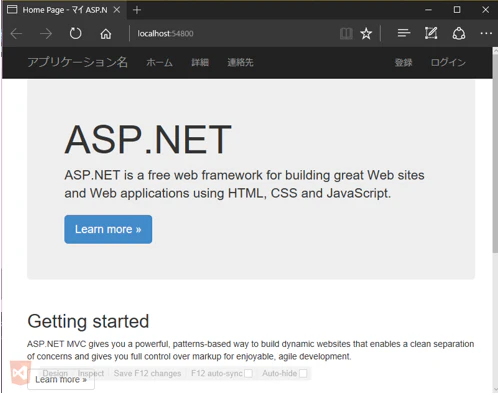Open the 連絡先 navigation item
This screenshot has height=395, width=498.
[x=240, y=62]
